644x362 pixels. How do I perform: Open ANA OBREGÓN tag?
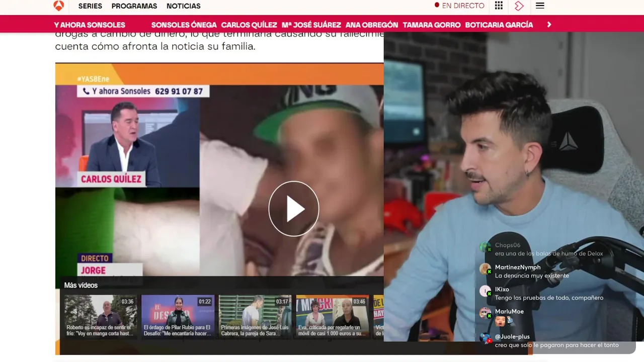click(372, 25)
